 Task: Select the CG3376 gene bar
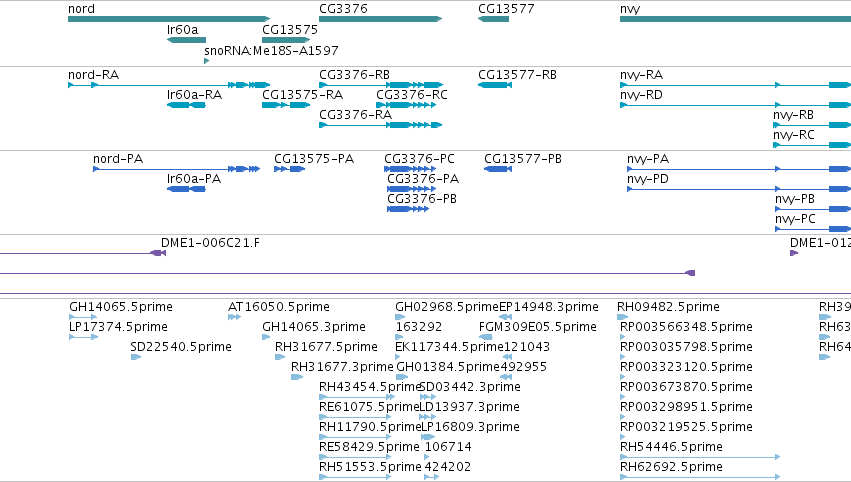(x=380, y=19)
